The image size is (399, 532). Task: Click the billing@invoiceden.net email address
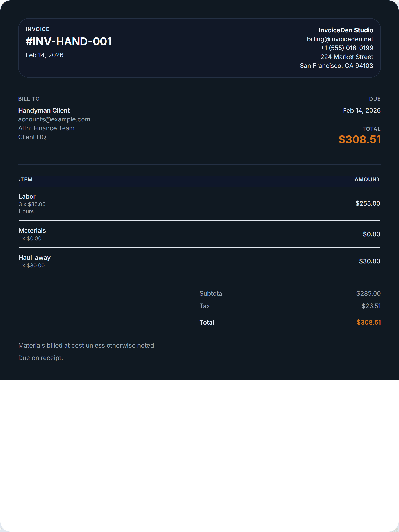tap(340, 39)
